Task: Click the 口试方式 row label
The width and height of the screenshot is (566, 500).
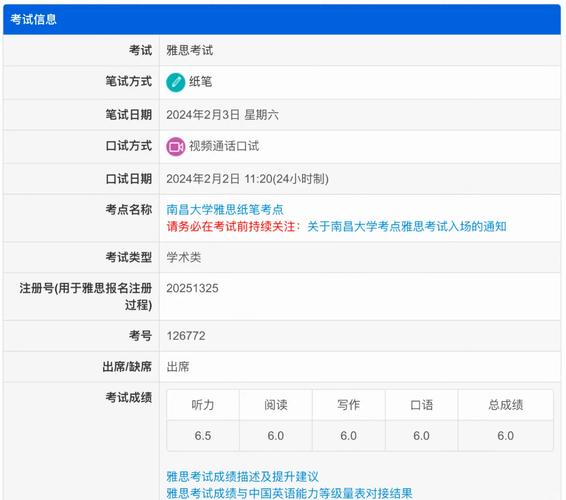Action: (x=129, y=146)
